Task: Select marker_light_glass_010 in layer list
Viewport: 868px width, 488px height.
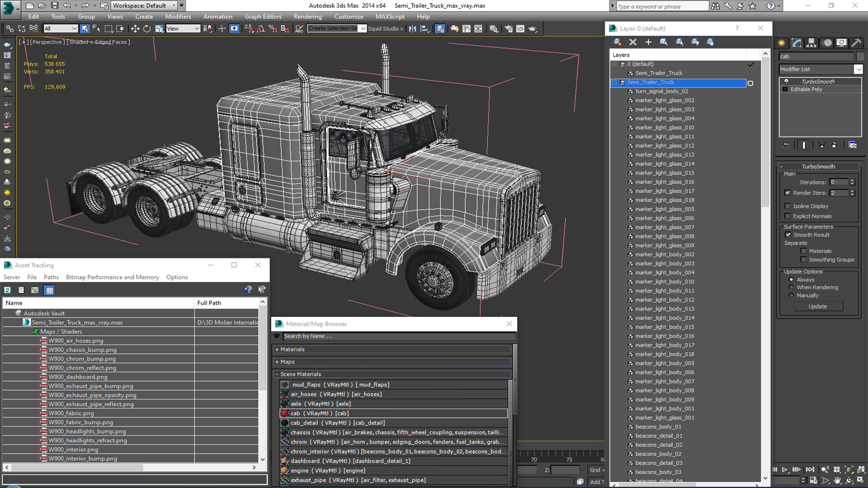Action: (x=665, y=127)
